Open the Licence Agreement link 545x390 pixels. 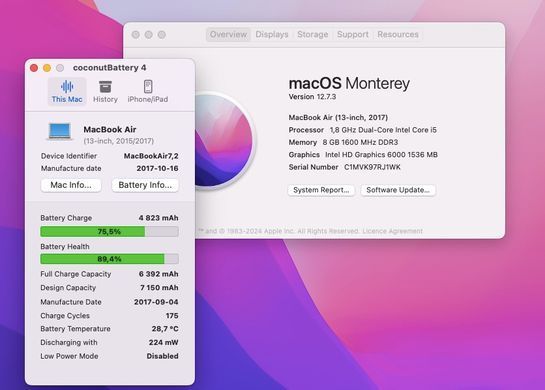point(392,231)
